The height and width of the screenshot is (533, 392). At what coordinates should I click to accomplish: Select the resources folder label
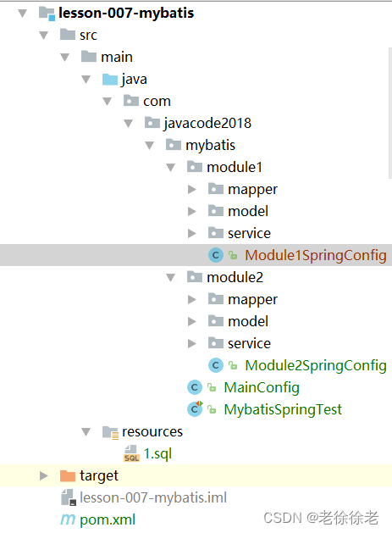(x=152, y=431)
